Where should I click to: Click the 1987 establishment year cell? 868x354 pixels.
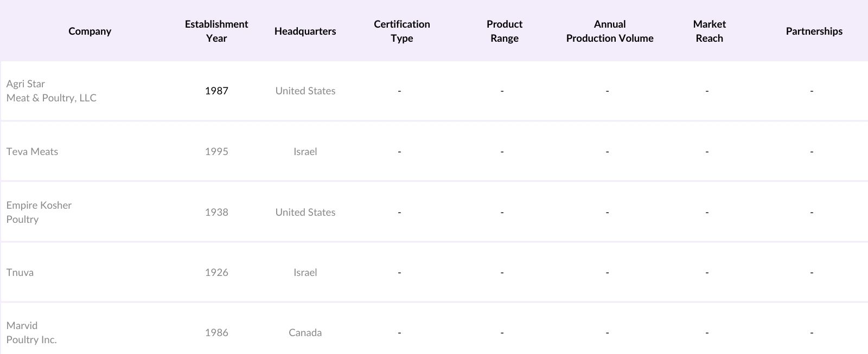click(x=216, y=91)
